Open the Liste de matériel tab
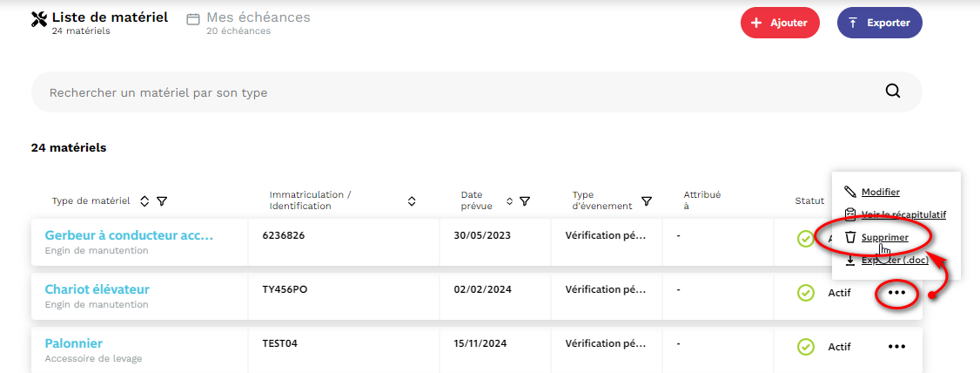Screen dimensions: 980x373 coord(109,18)
